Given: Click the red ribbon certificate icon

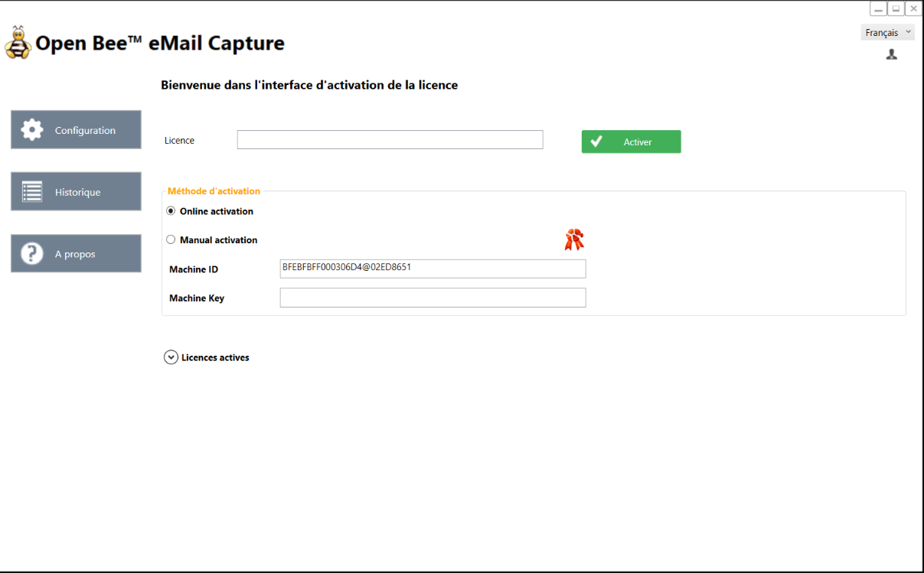Looking at the screenshot, I should tap(574, 239).
